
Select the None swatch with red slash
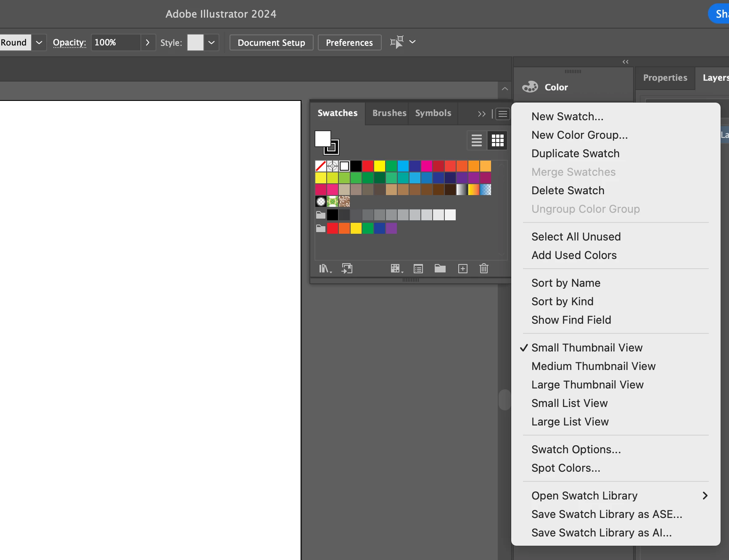coord(321,166)
